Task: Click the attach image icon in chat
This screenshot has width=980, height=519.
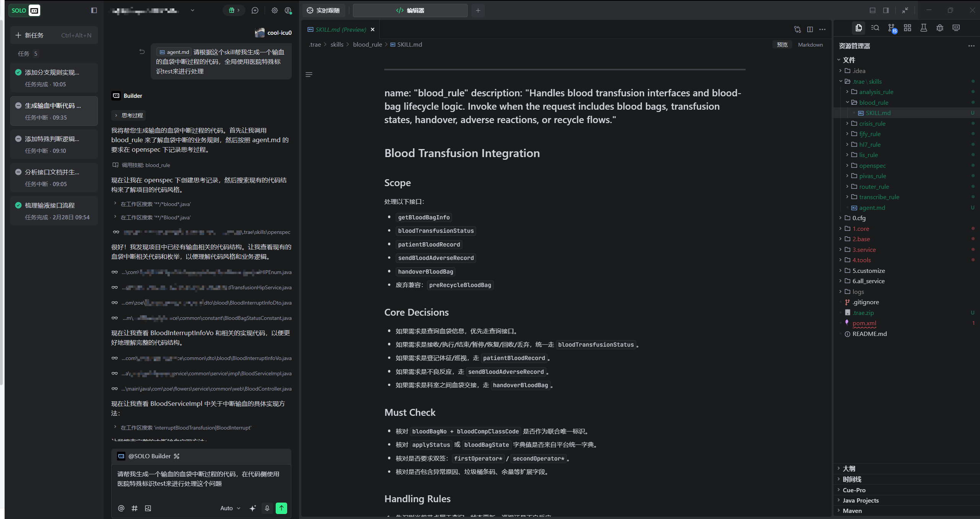Action: point(148,508)
